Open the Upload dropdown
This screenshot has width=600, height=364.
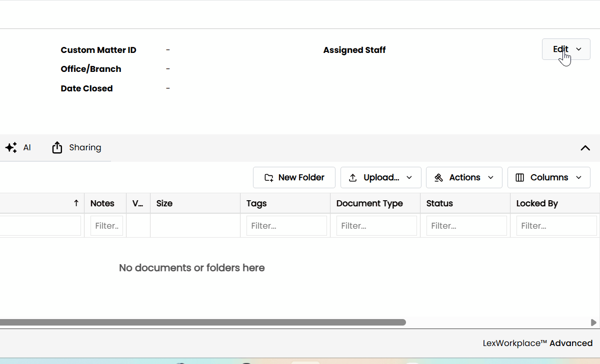pyautogui.click(x=381, y=177)
